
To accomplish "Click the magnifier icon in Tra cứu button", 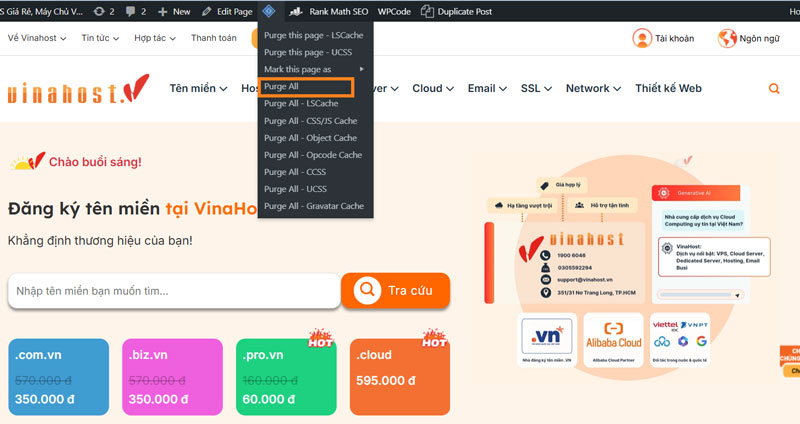I will pyautogui.click(x=367, y=290).
